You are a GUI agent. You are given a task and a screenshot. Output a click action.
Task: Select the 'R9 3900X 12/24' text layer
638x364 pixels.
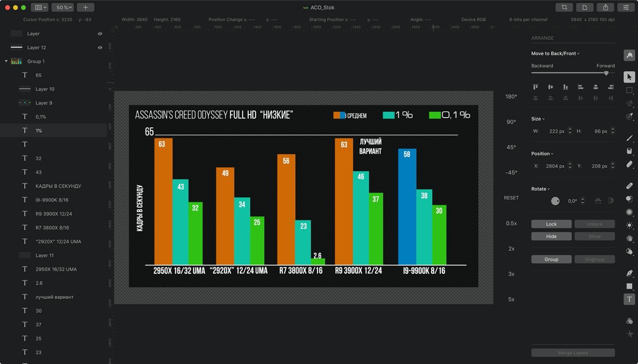pyautogui.click(x=53, y=214)
